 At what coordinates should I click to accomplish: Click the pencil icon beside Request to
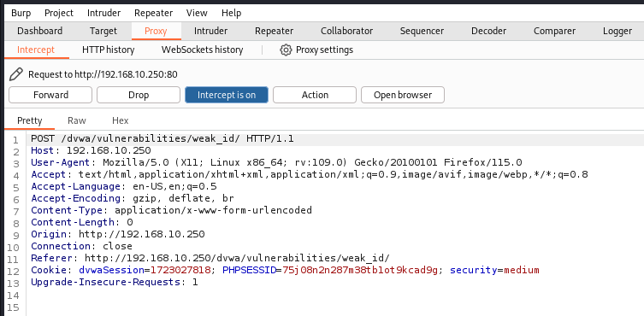(x=16, y=74)
